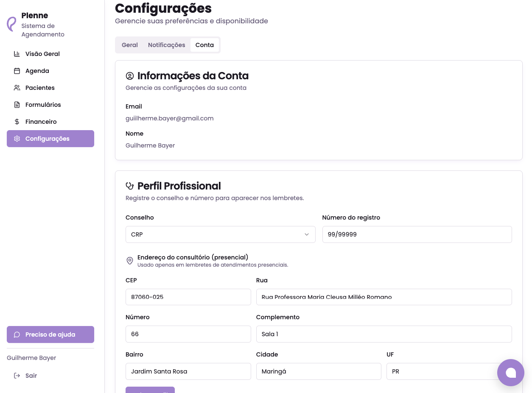
Task: Open the Notificações tab
Action: click(167, 45)
